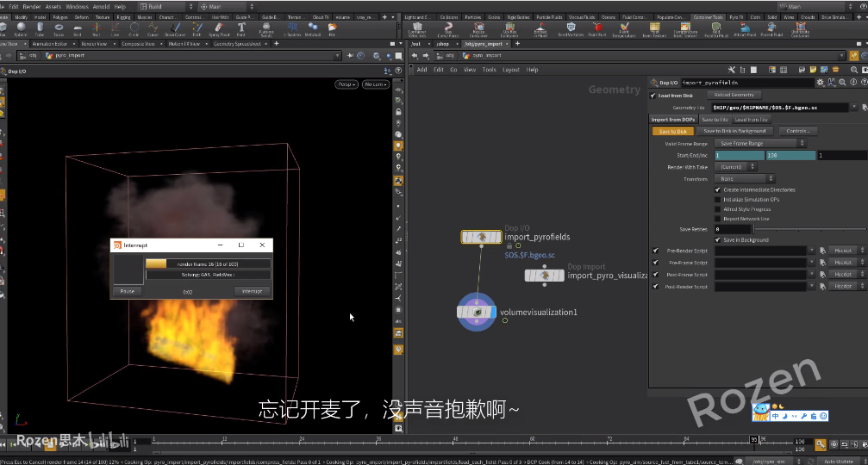Click the import_pyro_visualization Dop Import node
868x465 pixels.
pos(544,275)
